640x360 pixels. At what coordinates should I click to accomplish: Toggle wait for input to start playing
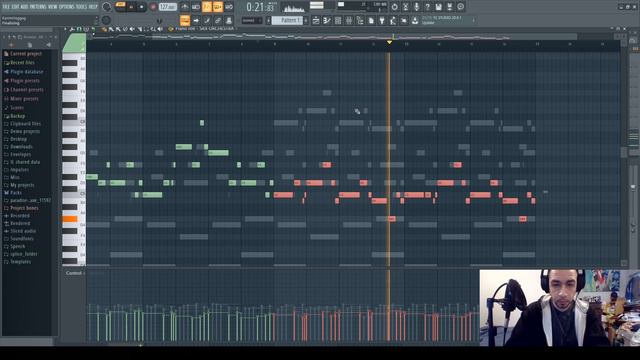pyautogui.click(x=196, y=7)
